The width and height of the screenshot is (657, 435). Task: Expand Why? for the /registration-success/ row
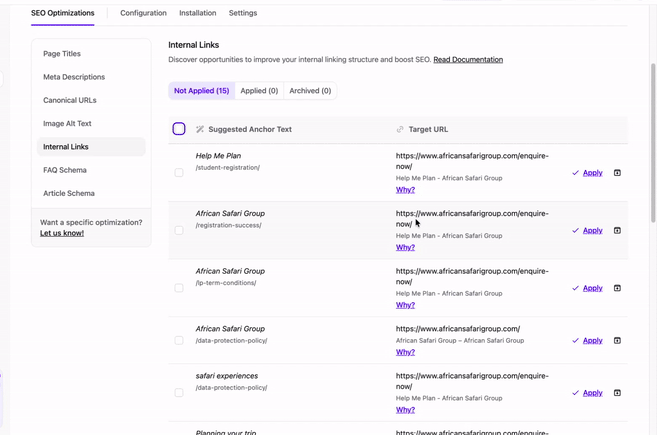click(405, 247)
